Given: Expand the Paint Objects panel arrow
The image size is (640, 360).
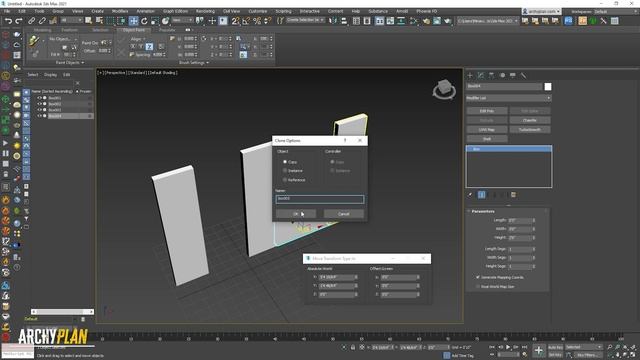Looking at the screenshot, I should [x=83, y=63].
